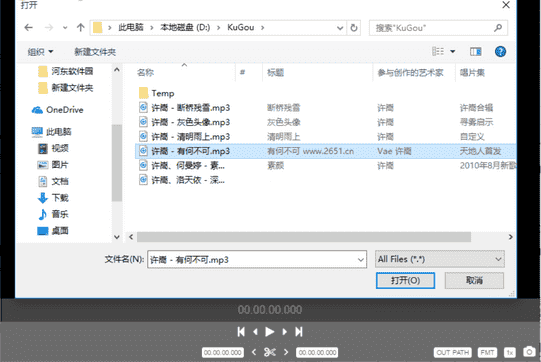Open All Files type filter dropdown
Screen dimensions: 541x362
(440, 259)
